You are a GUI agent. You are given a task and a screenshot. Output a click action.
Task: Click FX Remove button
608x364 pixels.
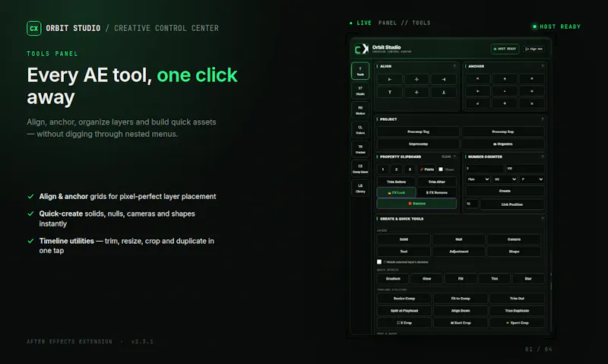coord(437,193)
